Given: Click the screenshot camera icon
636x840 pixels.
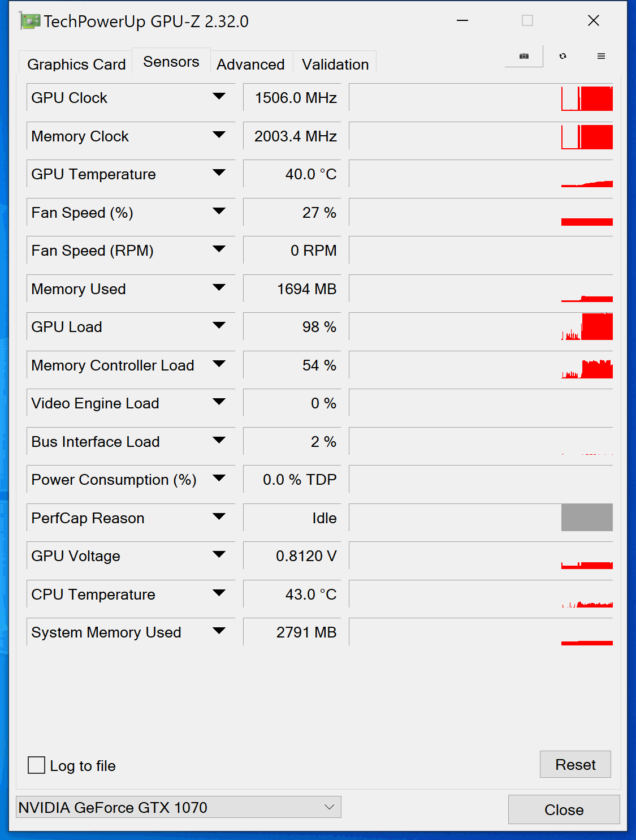Looking at the screenshot, I should pyautogui.click(x=524, y=56).
